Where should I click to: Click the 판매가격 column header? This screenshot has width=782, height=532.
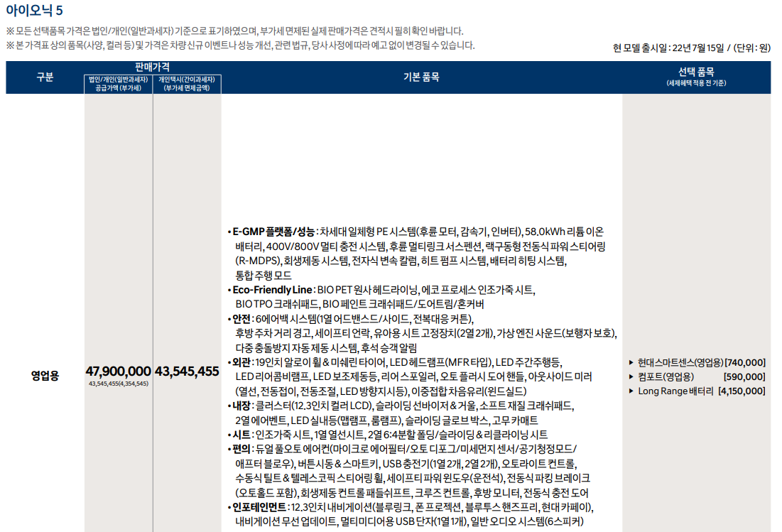coord(152,67)
